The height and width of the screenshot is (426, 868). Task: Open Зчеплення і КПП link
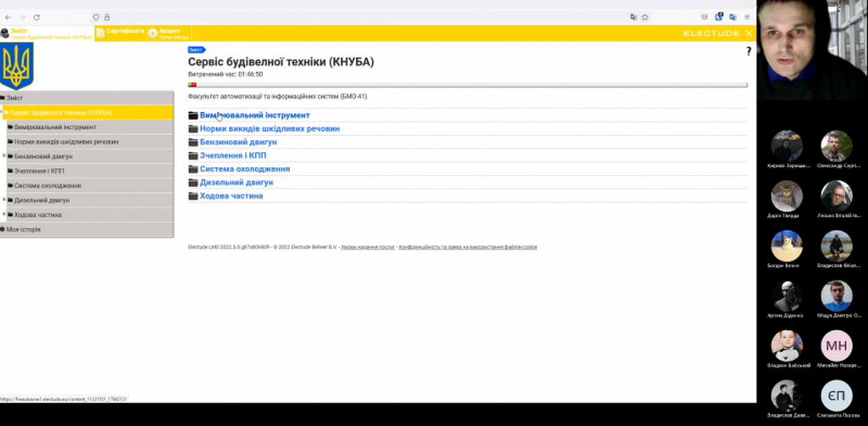[x=233, y=155]
